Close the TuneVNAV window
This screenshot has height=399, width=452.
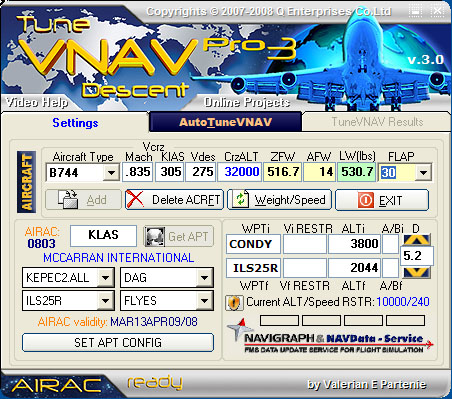(x=437, y=11)
